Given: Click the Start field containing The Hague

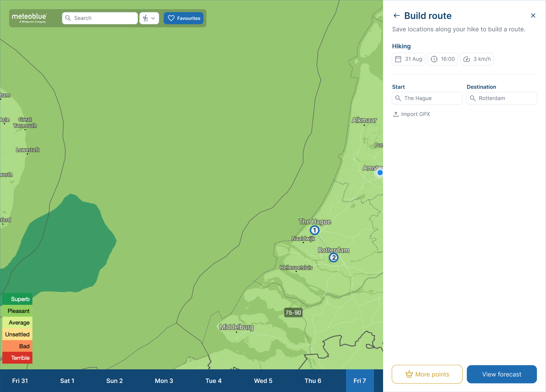Looking at the screenshot, I should (x=427, y=98).
